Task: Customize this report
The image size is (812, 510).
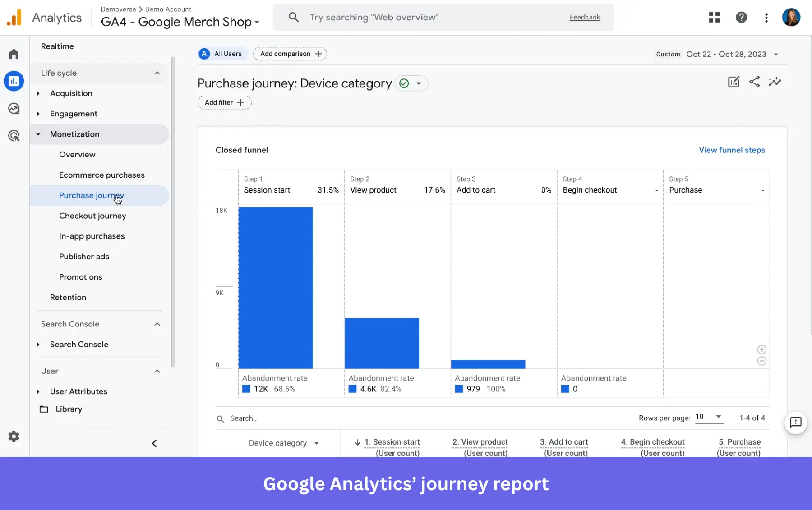Action: [734, 82]
